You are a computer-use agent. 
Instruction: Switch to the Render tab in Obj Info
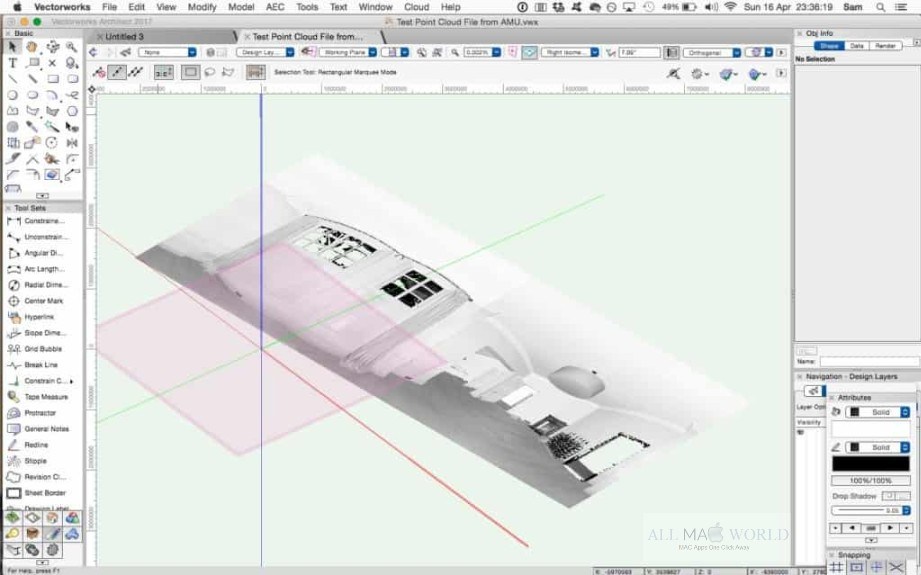[x=885, y=46]
